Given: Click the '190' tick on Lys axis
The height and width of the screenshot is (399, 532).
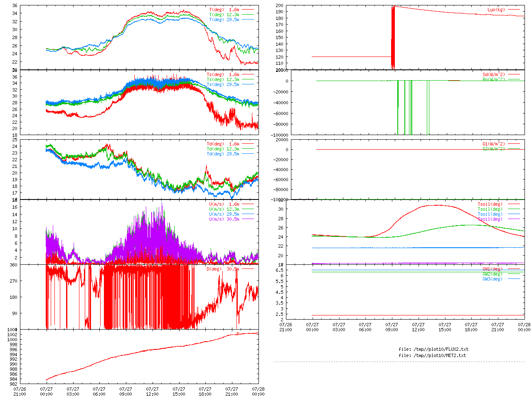Looking at the screenshot, I should coord(279,12).
